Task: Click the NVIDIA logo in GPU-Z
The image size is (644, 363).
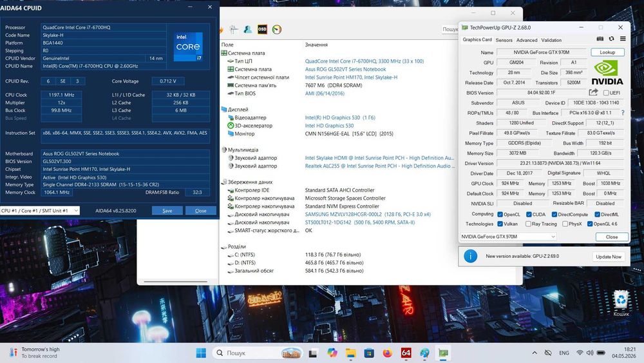Action: point(607,73)
